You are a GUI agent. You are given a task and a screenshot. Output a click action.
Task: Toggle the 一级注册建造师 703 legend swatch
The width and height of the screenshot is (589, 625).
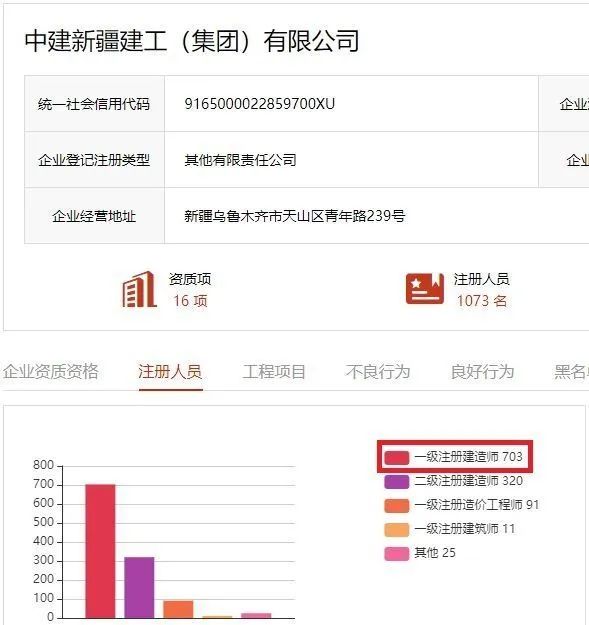coord(397,457)
